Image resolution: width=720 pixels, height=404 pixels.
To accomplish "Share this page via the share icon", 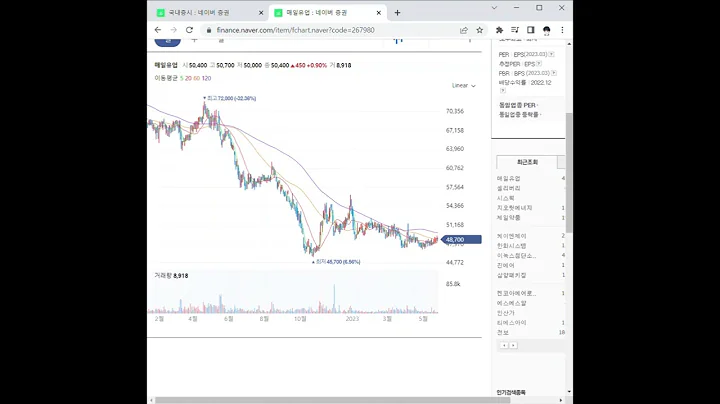I will (464, 30).
